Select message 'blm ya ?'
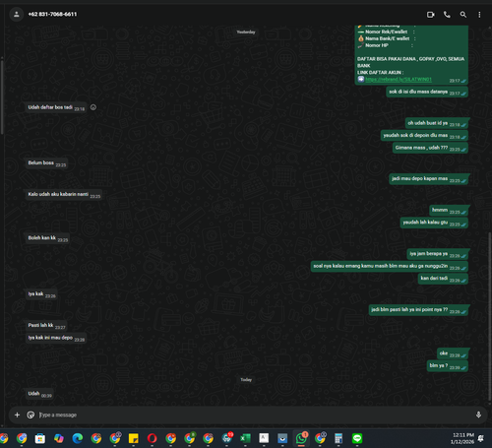This screenshot has height=448, width=492. (448, 366)
